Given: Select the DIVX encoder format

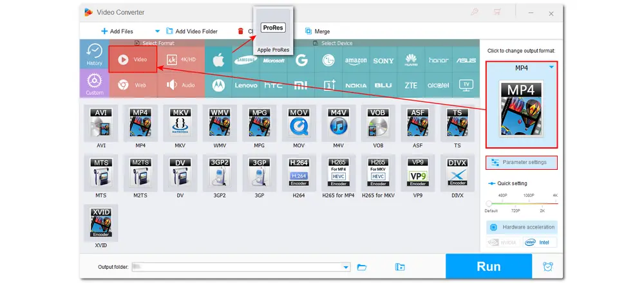Looking at the screenshot, I should [x=457, y=173].
